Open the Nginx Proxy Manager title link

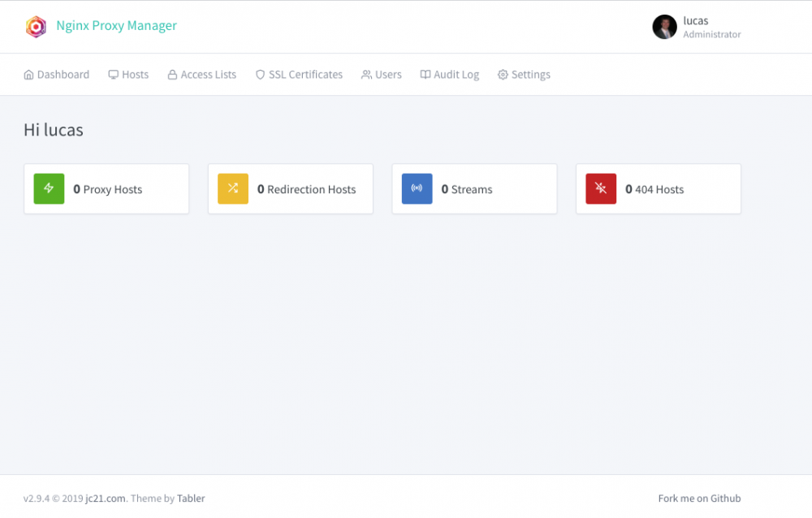click(x=116, y=25)
